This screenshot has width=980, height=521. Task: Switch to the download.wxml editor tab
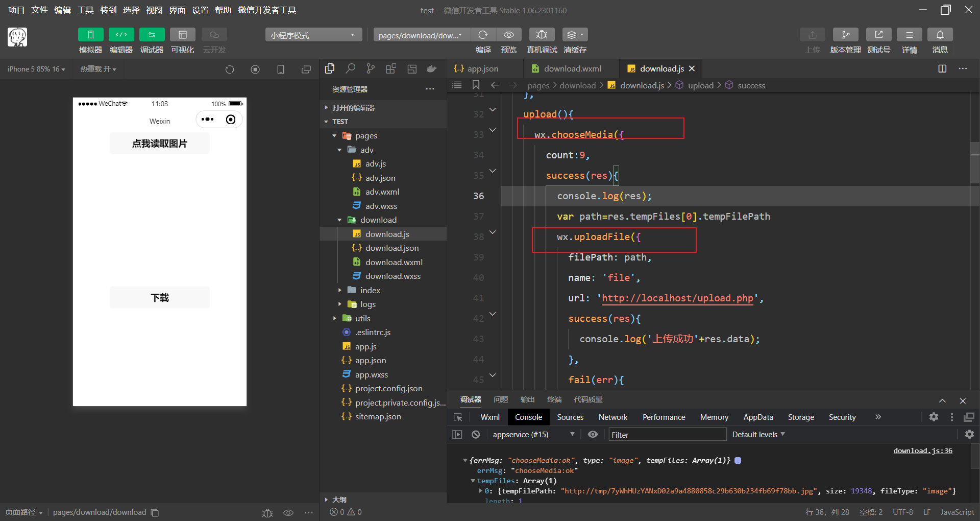point(572,68)
